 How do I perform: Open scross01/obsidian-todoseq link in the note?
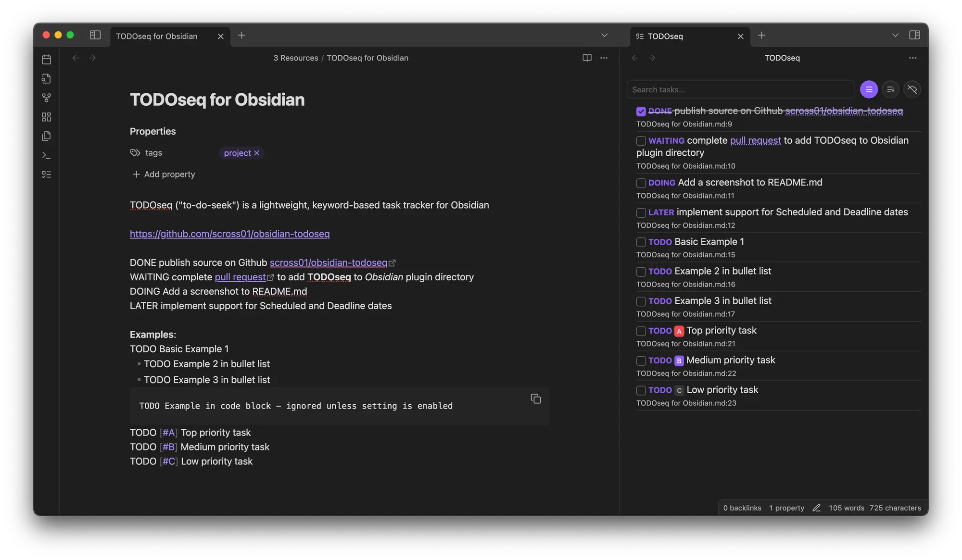(329, 263)
